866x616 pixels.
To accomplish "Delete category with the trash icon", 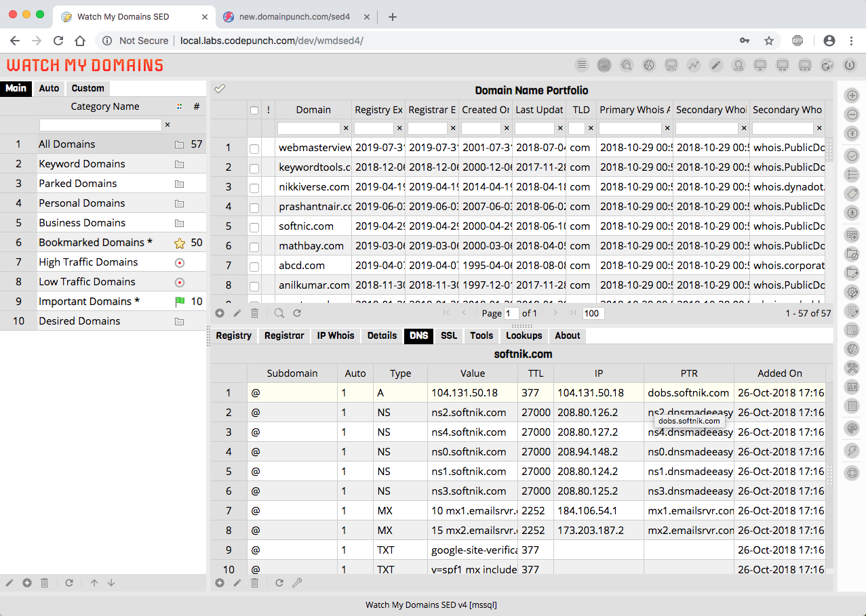I will pyautogui.click(x=45, y=583).
